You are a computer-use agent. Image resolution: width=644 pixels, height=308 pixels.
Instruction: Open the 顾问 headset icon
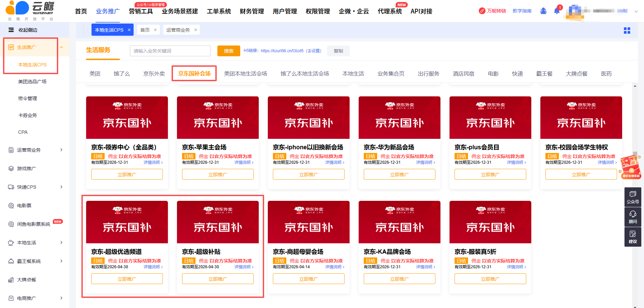coord(633,217)
